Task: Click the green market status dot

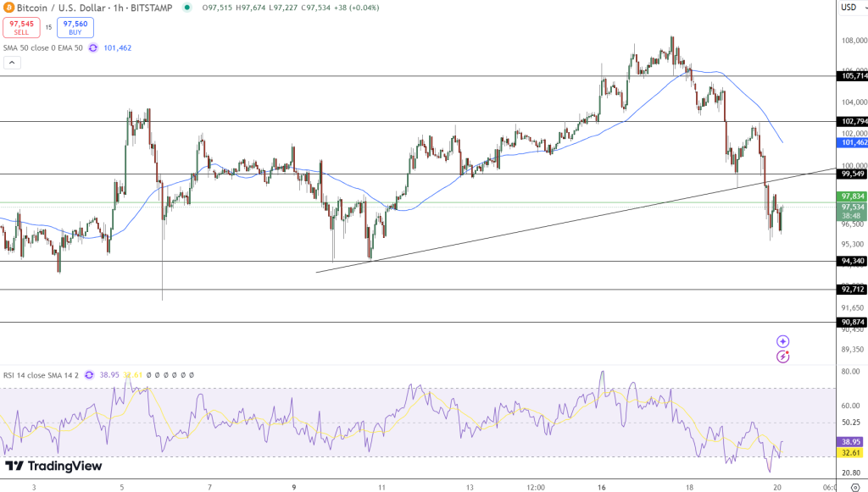Action: click(187, 8)
